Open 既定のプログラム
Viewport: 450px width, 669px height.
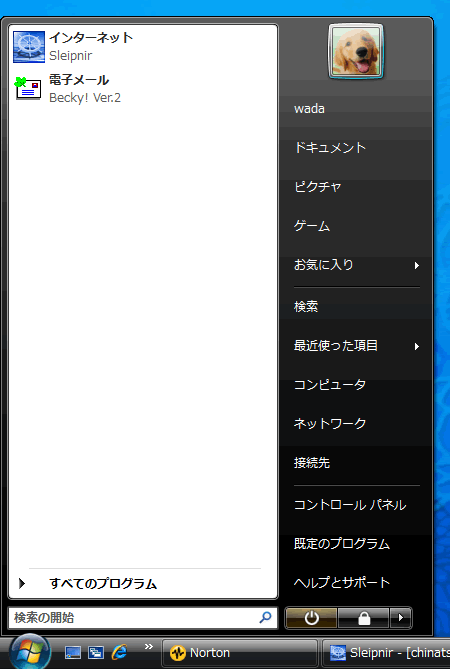[x=342, y=544]
